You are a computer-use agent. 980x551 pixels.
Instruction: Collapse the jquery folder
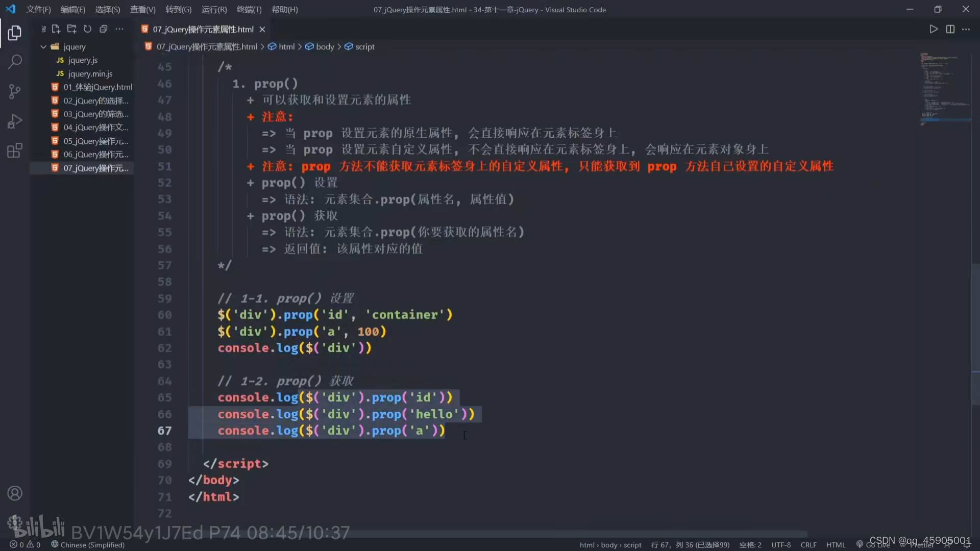[43, 46]
